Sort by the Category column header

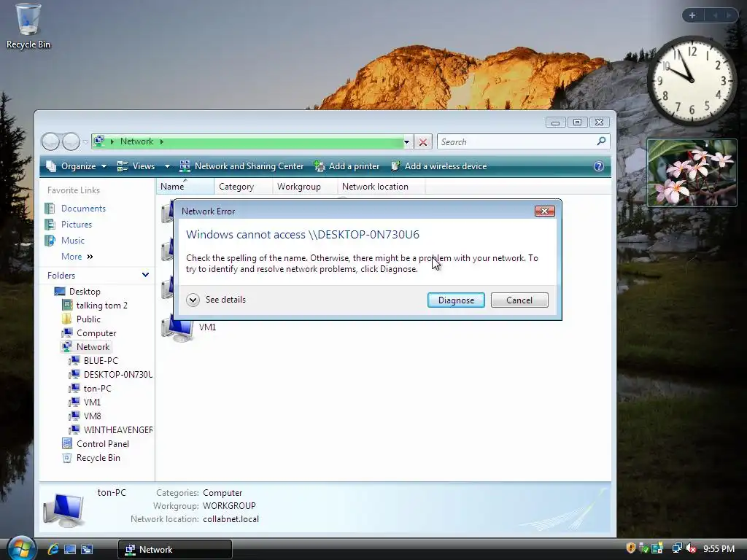(x=243, y=187)
